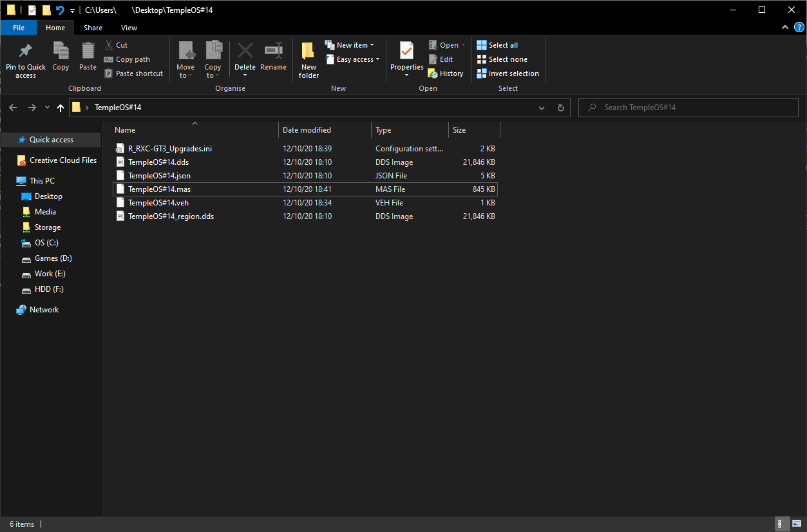The image size is (807, 532).
Task: Switch to large thumbnails view toggle
Action: (796, 524)
